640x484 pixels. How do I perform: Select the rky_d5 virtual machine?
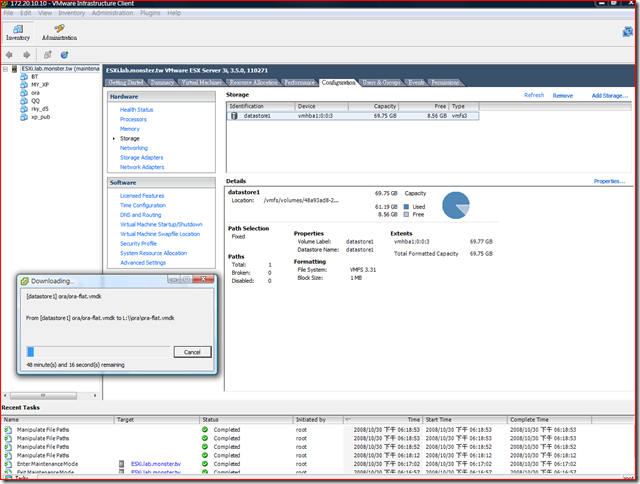40,109
